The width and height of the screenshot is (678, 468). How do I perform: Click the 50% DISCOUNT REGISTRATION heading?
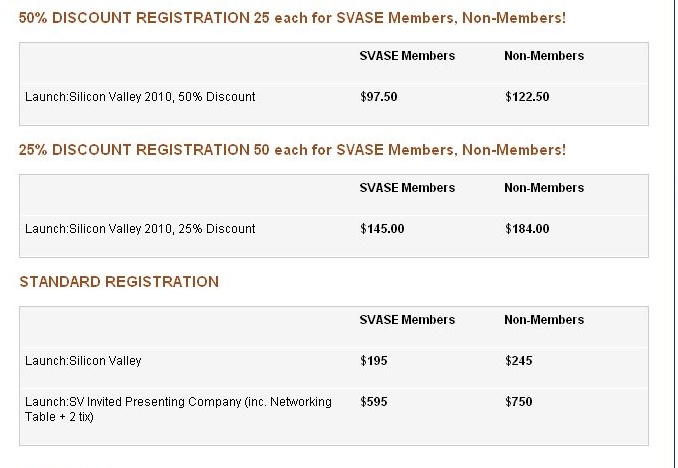292,18
